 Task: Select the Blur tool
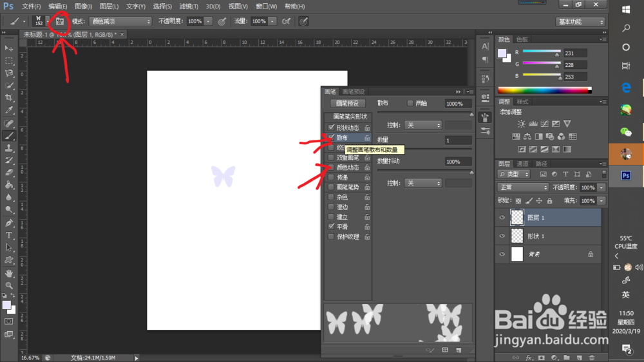[8, 197]
